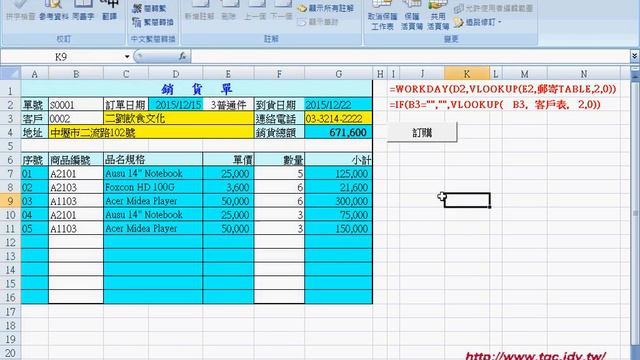Viewport: 640px width, 360px height.
Task: Click the 品名規格 header cell
Action: point(153,160)
